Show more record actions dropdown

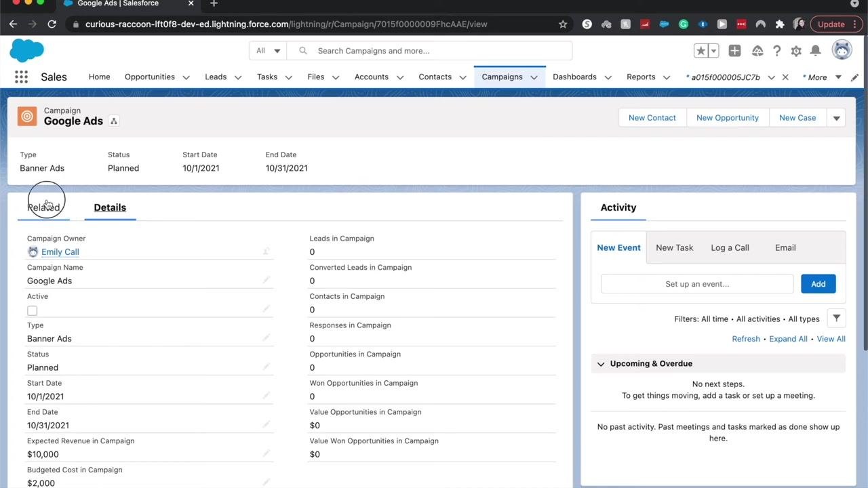[836, 118]
